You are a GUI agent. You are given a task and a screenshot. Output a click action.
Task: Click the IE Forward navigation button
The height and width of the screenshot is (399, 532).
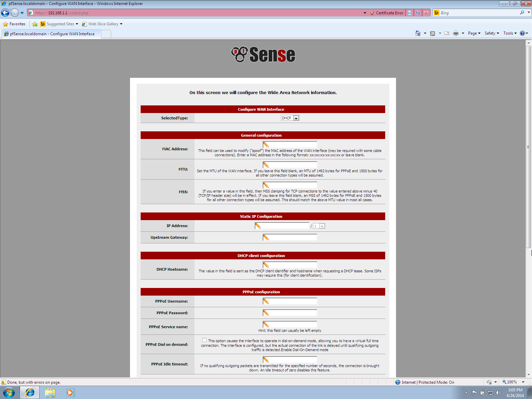click(x=15, y=13)
